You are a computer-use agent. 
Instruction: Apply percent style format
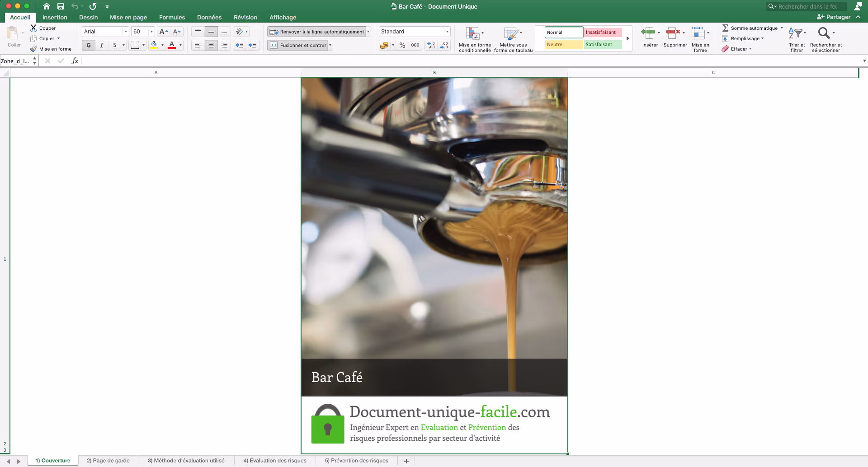pos(402,45)
